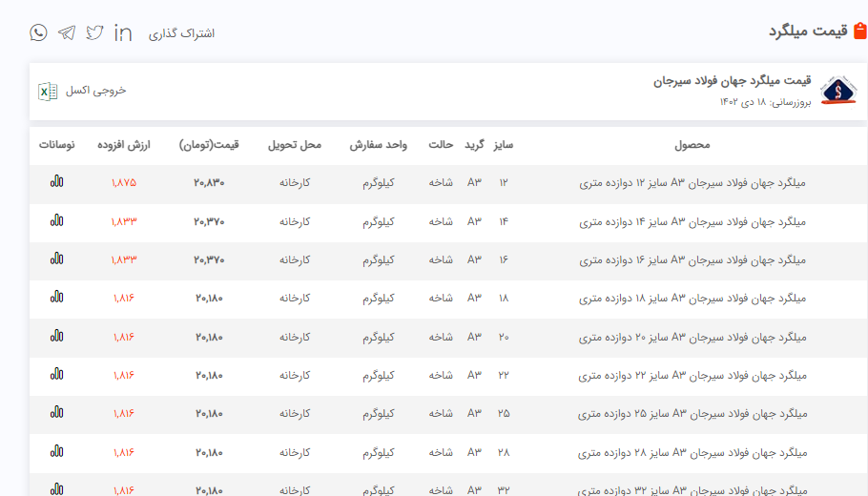The height and width of the screenshot is (496, 868).
Task: Open fluctuations chart for size 12 rebar
Action: pyautogui.click(x=57, y=181)
